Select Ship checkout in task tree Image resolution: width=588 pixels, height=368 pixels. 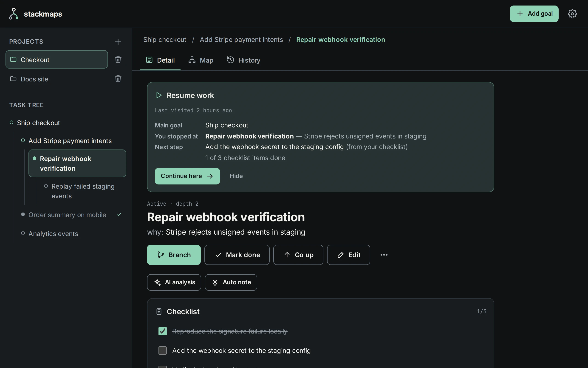(38, 123)
